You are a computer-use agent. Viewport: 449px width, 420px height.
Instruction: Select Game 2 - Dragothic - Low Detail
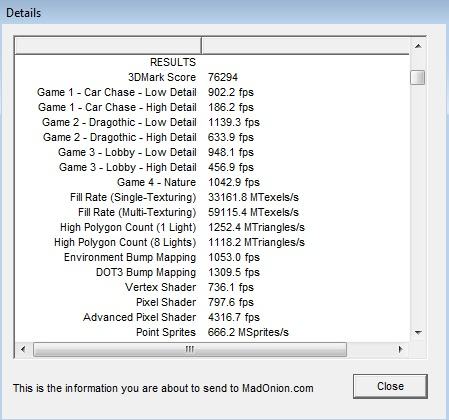tap(119, 122)
